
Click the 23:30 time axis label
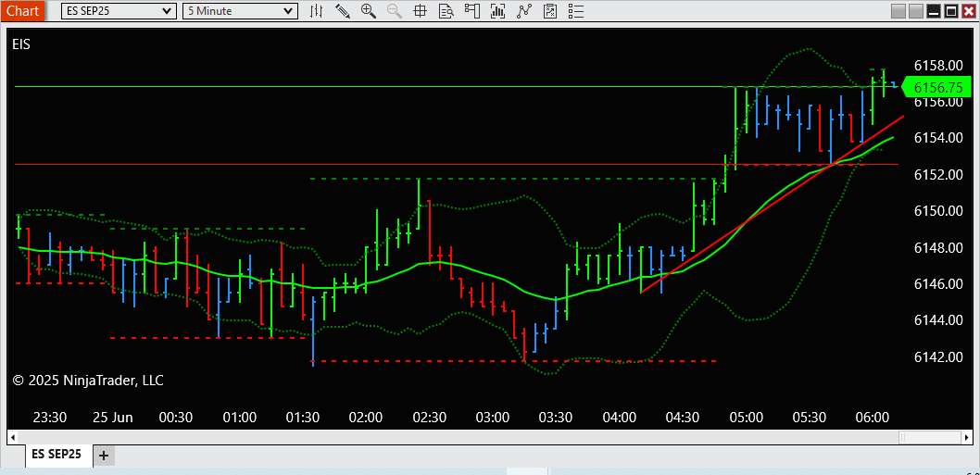[x=50, y=417]
